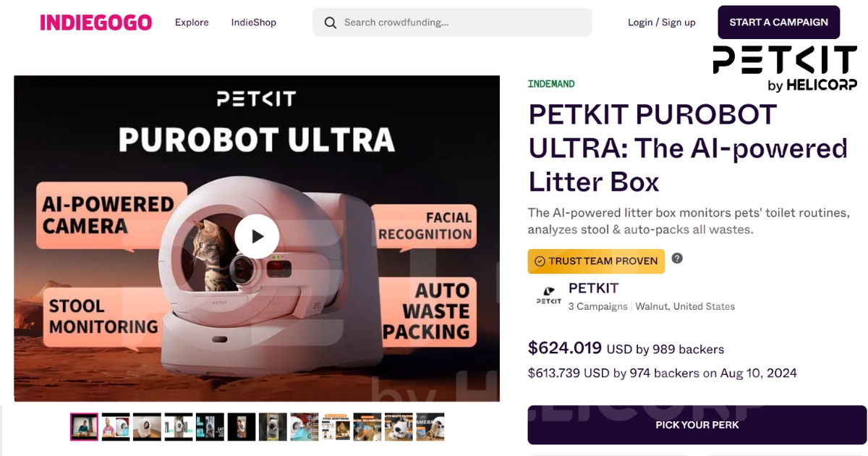
Task: Open the Explore menu
Action: (x=192, y=22)
